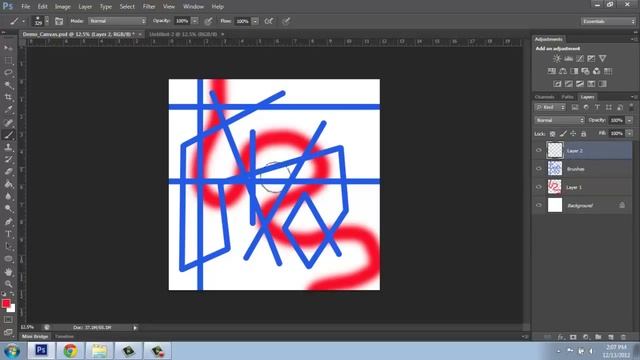
Task: Open layer Fill dropdown arrow
Action: point(629,133)
